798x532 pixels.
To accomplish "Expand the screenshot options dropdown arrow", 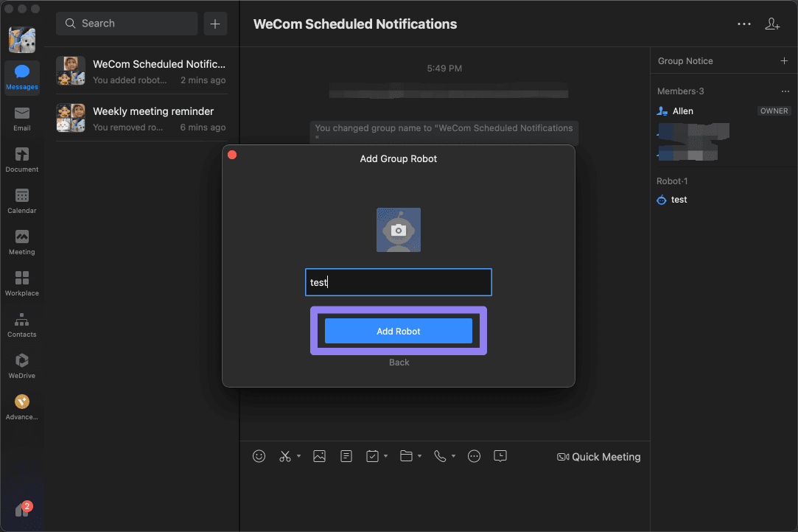I will point(298,457).
